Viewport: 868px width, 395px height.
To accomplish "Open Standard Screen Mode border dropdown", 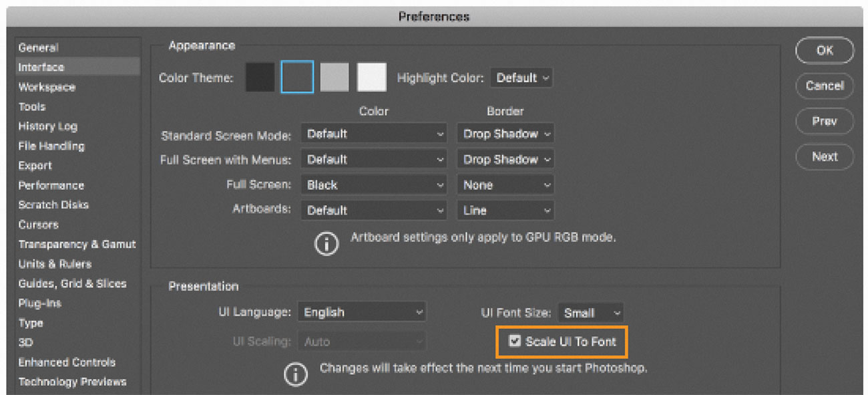I will click(505, 134).
